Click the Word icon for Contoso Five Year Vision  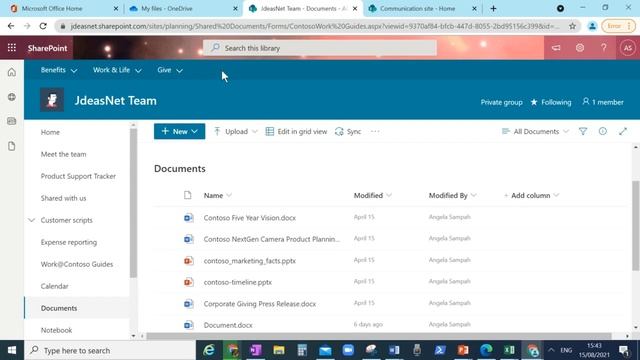tap(188, 218)
